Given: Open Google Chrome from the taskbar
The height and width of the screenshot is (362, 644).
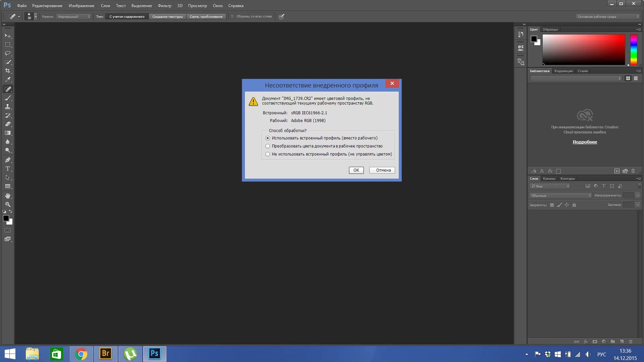Looking at the screenshot, I should point(81,354).
